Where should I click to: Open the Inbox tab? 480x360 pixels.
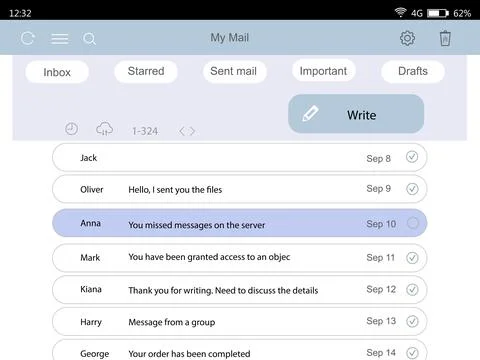pos(57,72)
